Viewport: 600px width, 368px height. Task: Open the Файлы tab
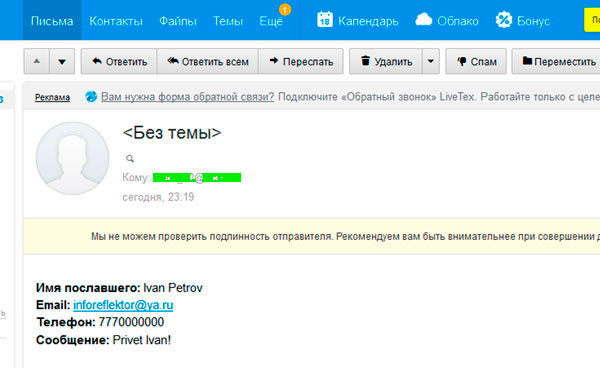point(178,21)
